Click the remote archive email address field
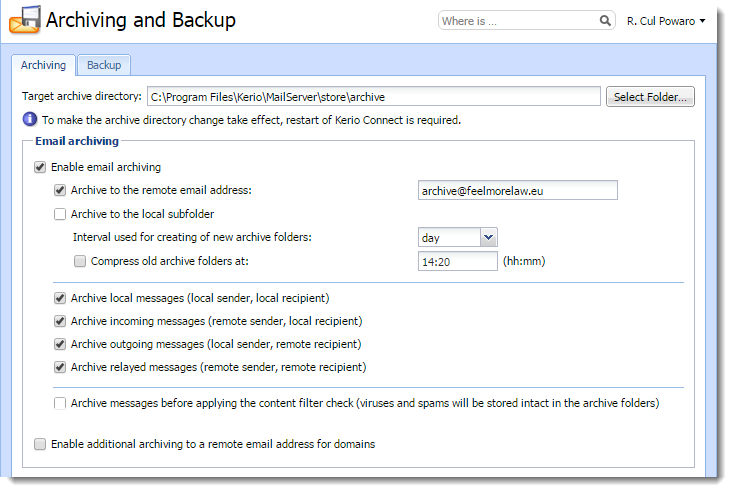732x492 pixels. point(518,190)
